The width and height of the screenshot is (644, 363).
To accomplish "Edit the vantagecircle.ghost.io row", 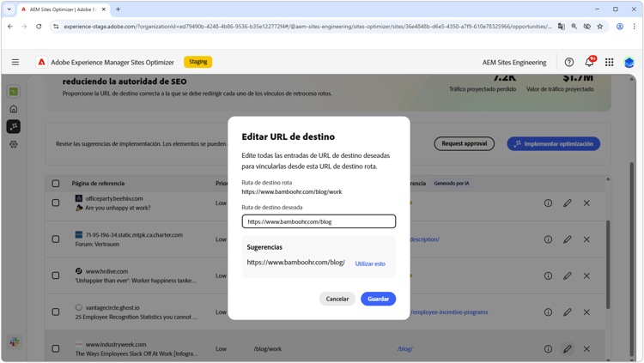I will point(568,312).
